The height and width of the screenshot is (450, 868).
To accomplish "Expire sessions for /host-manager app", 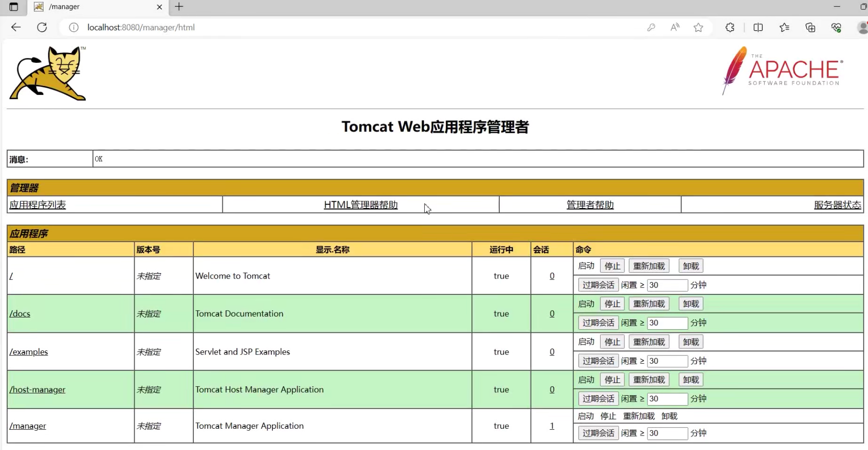I will click(x=598, y=399).
